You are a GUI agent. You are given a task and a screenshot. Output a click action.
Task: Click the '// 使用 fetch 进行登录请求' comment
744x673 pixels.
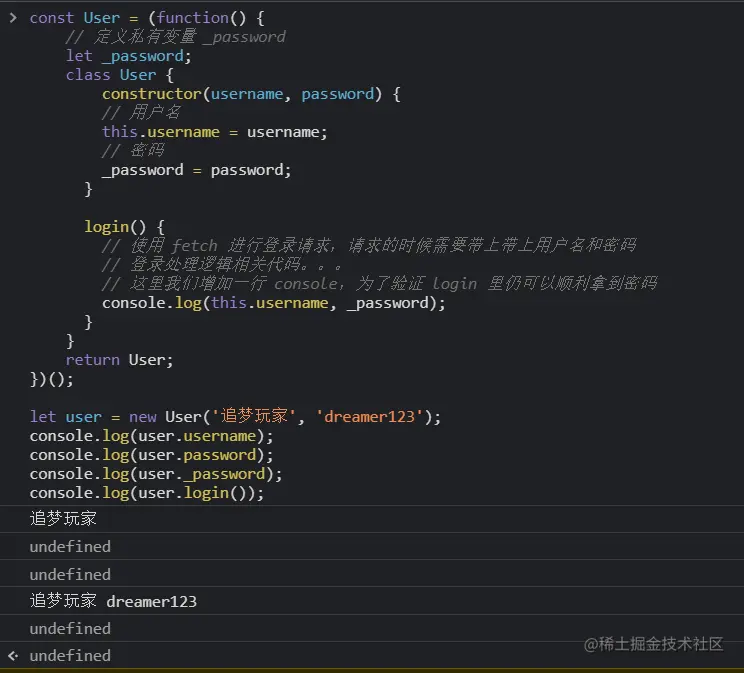(369, 246)
